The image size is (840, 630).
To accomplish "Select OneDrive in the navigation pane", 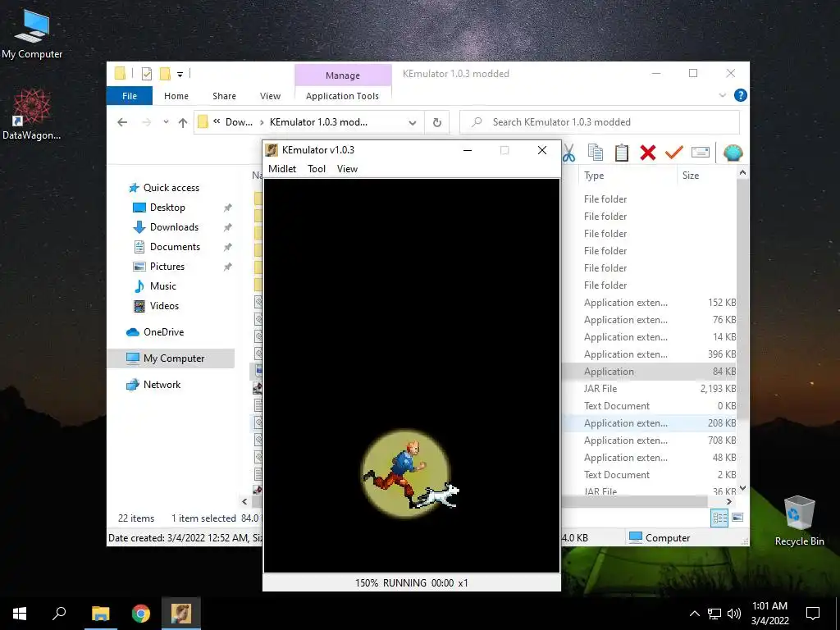I will [164, 332].
